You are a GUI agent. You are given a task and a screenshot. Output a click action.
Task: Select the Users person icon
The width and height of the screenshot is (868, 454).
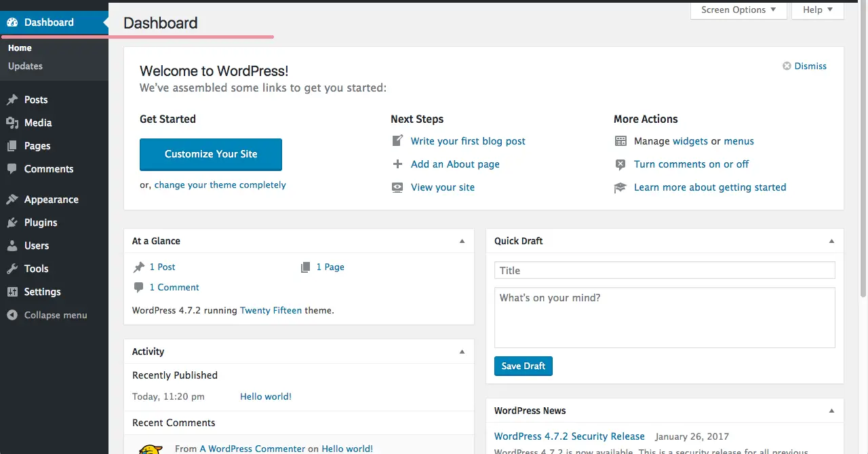(x=12, y=246)
